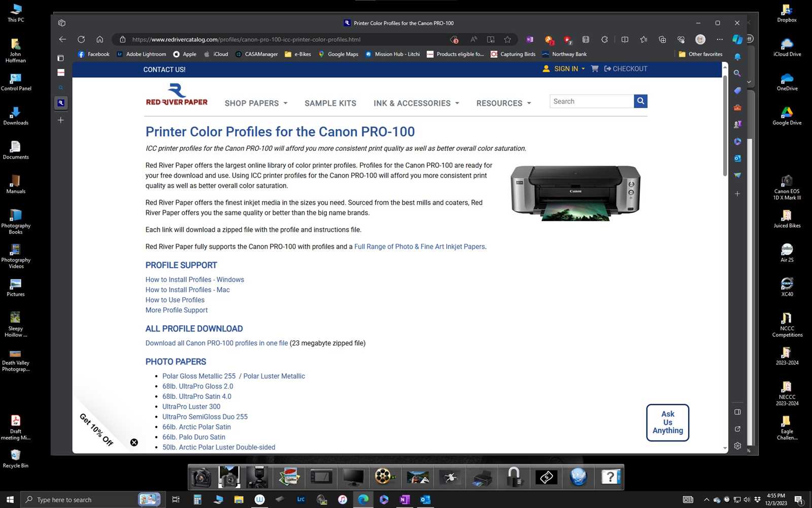Open the browser home page icon

(100, 39)
